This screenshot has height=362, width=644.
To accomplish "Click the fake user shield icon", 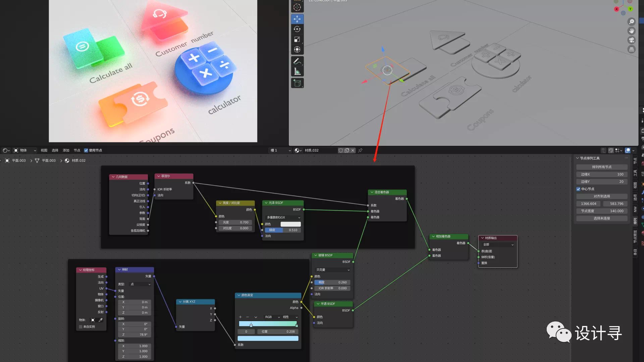I will pos(341,150).
